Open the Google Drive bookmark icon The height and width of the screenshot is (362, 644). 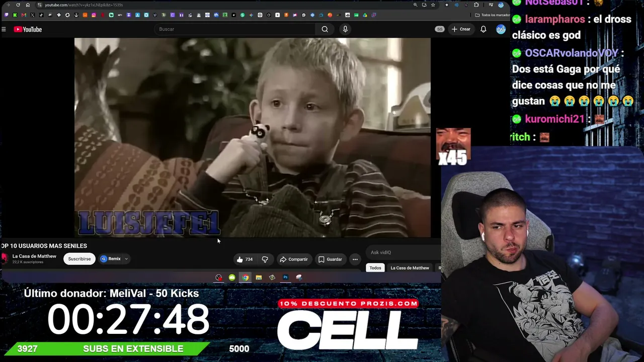click(365, 15)
